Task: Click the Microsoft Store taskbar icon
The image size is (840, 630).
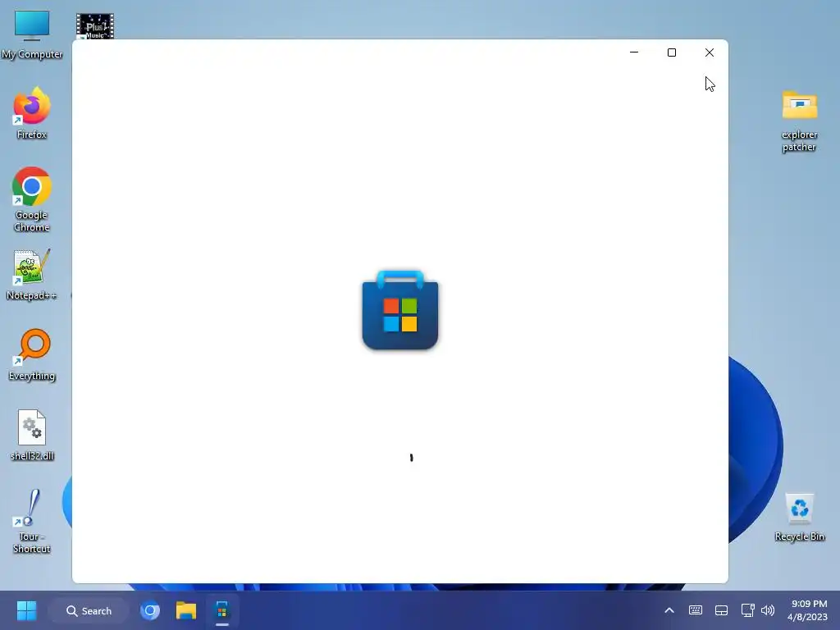Action: [x=221, y=610]
